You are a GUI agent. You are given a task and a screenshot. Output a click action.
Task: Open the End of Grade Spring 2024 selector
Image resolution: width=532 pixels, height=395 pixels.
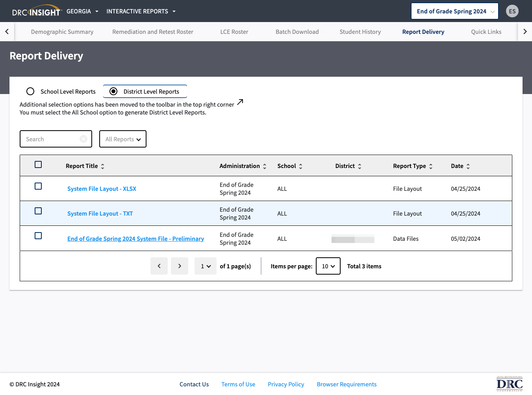point(455,11)
